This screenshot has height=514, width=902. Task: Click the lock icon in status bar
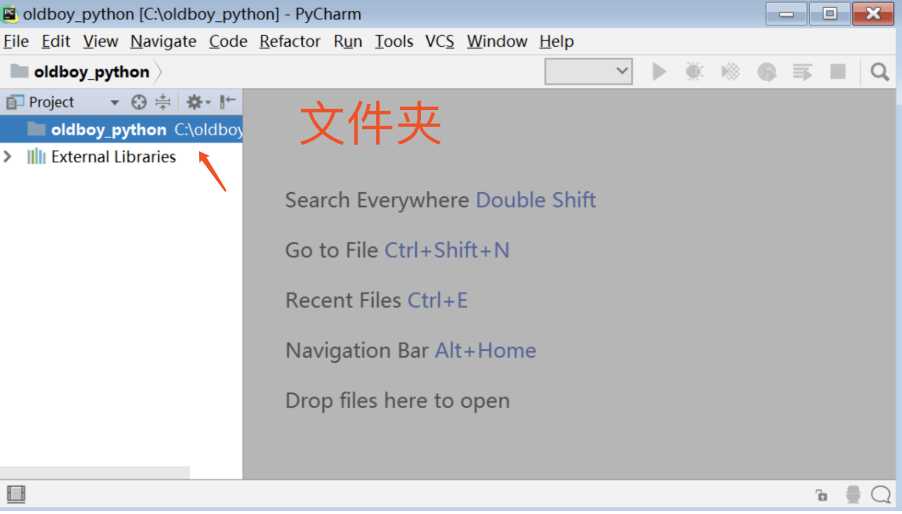point(822,494)
